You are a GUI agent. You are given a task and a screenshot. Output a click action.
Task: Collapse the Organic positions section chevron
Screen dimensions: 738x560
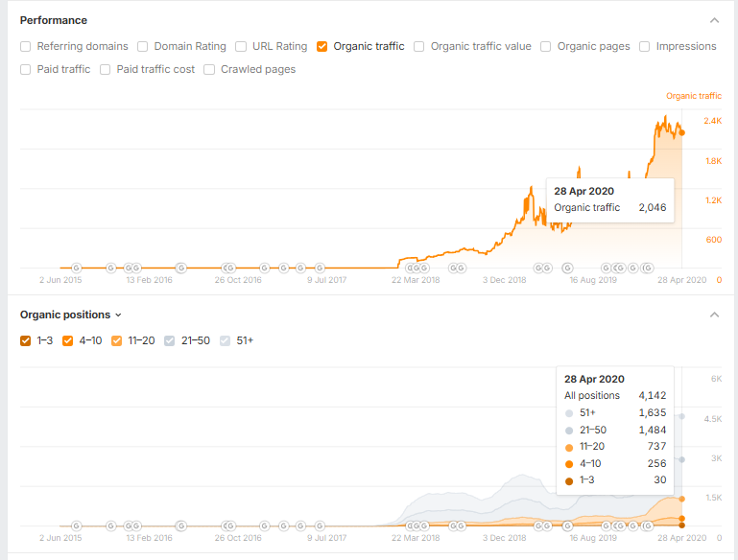coord(714,315)
